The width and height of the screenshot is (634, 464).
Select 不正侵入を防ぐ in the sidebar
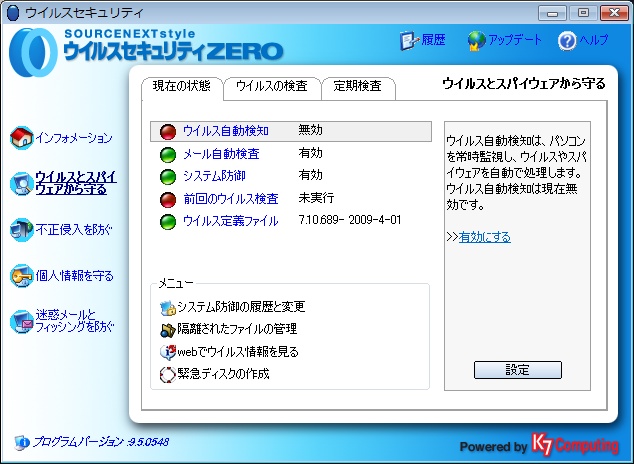74,230
